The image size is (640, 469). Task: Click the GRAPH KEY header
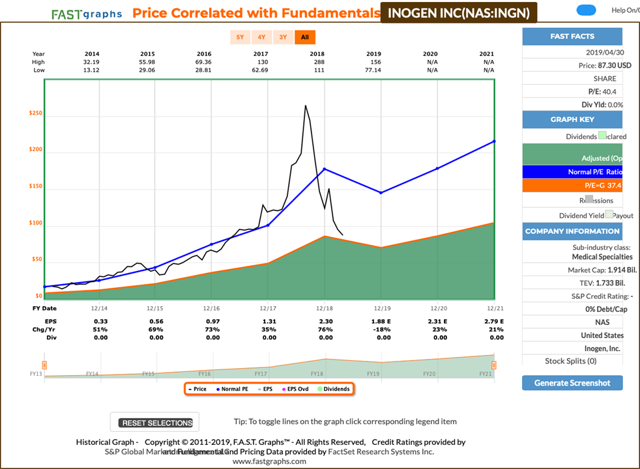pyautogui.click(x=572, y=120)
